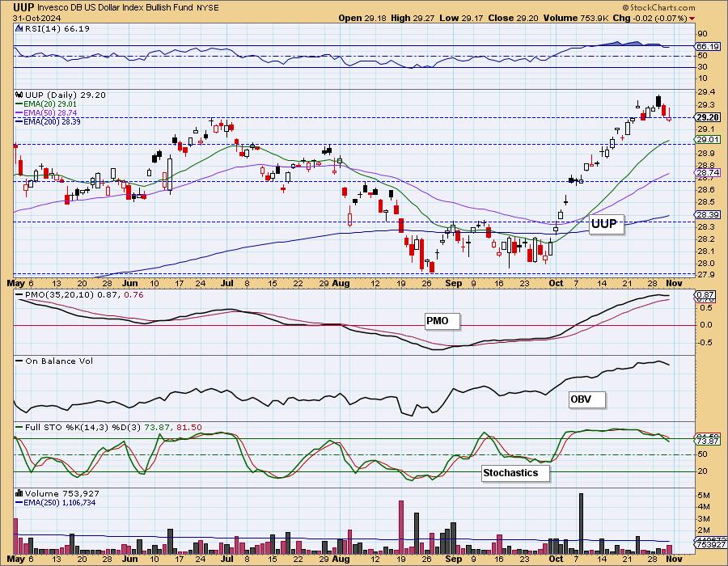Click the RSI indicator icon beside RSI(14)
The height and width of the screenshot is (566, 728).
[19, 28]
